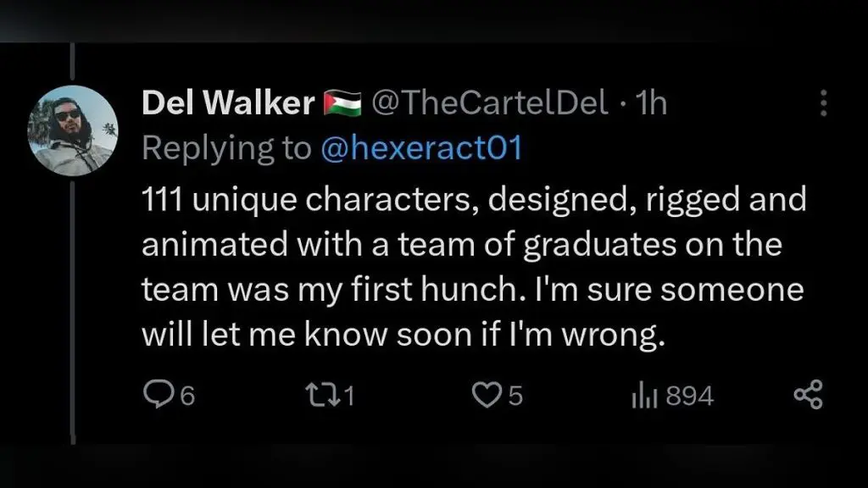The image size is (868, 488).
Task: Open view analytics bar chart icon
Action: pyautogui.click(x=645, y=396)
